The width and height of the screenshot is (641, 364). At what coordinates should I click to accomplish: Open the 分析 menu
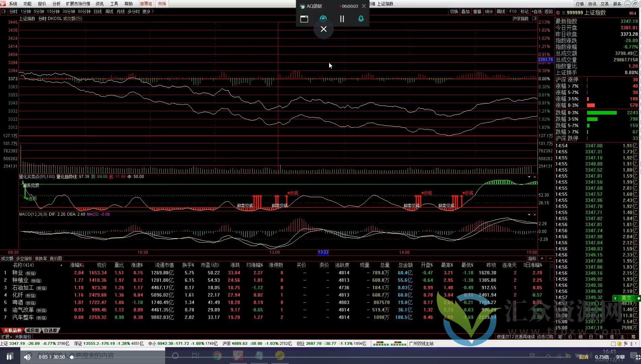(x=56, y=4)
